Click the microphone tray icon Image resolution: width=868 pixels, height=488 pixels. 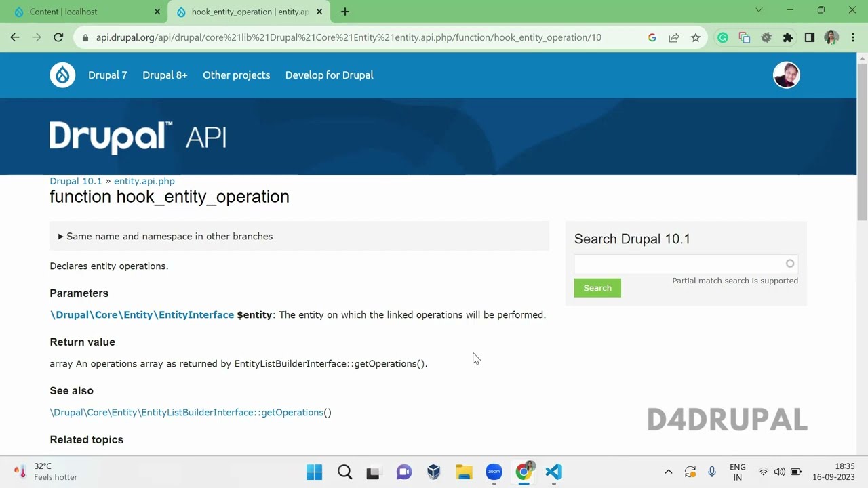(x=711, y=472)
